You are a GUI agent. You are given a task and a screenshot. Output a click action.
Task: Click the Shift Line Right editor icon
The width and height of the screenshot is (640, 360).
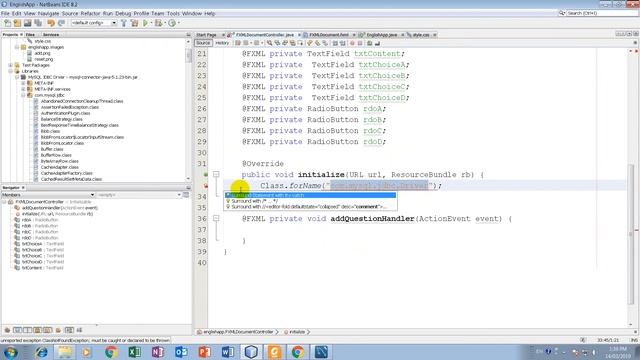click(342, 43)
